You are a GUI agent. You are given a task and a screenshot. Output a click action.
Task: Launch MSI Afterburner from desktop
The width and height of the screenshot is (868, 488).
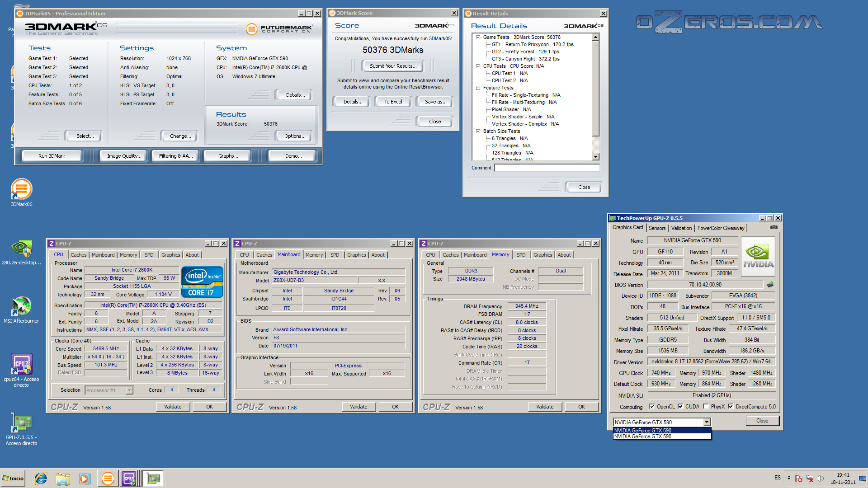21,310
